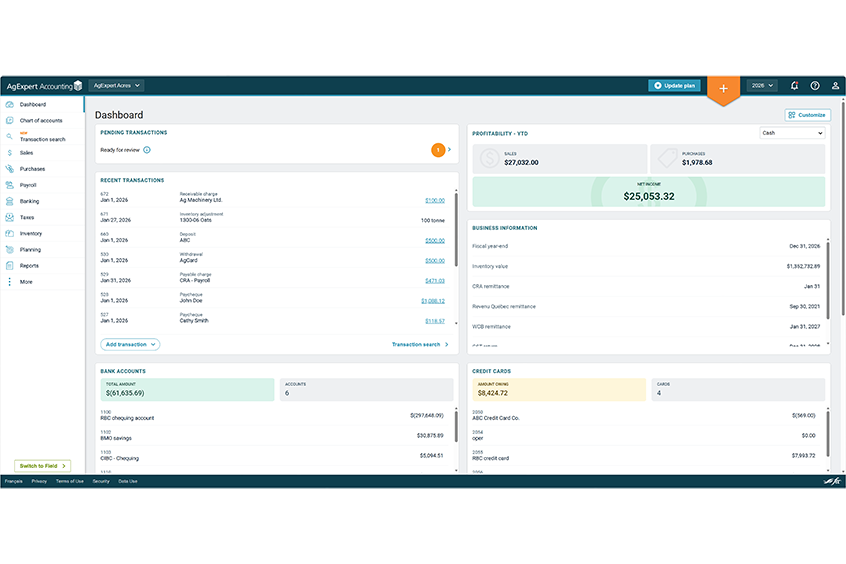Click the Purchases $1,978.68 card
This screenshot has width=846, height=564.
click(x=738, y=159)
